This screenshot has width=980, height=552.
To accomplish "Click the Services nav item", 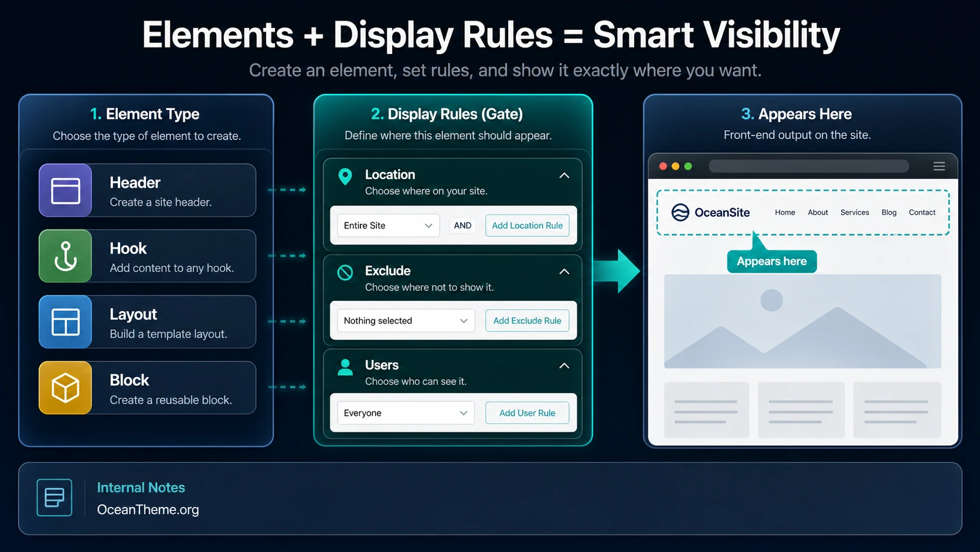I will click(855, 212).
